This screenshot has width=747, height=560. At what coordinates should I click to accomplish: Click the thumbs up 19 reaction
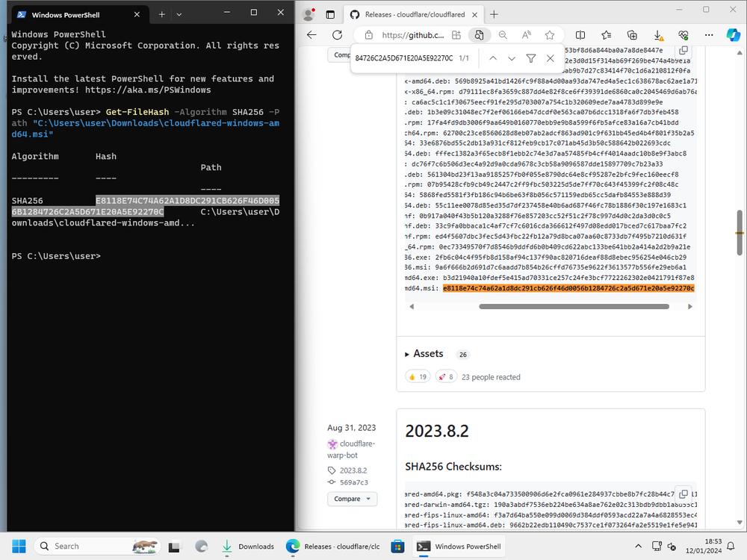point(418,376)
